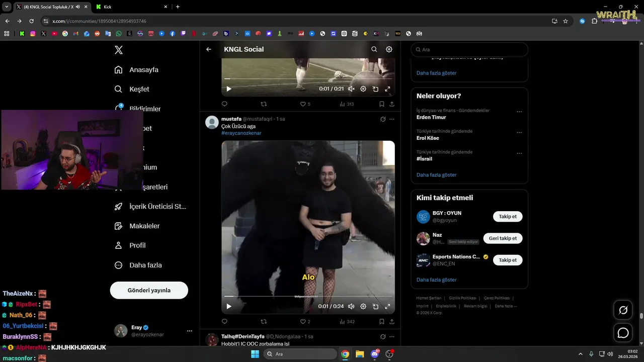Open more options on Talhq#DerinTayfa's post
This screenshot has height=362, width=644.
(392, 336)
